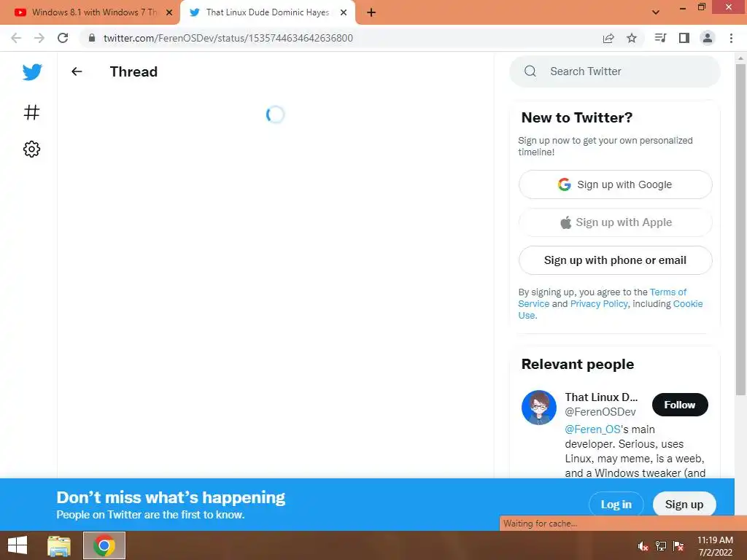Focus the Search Twitter field
This screenshot has width=747, height=560.
point(614,71)
